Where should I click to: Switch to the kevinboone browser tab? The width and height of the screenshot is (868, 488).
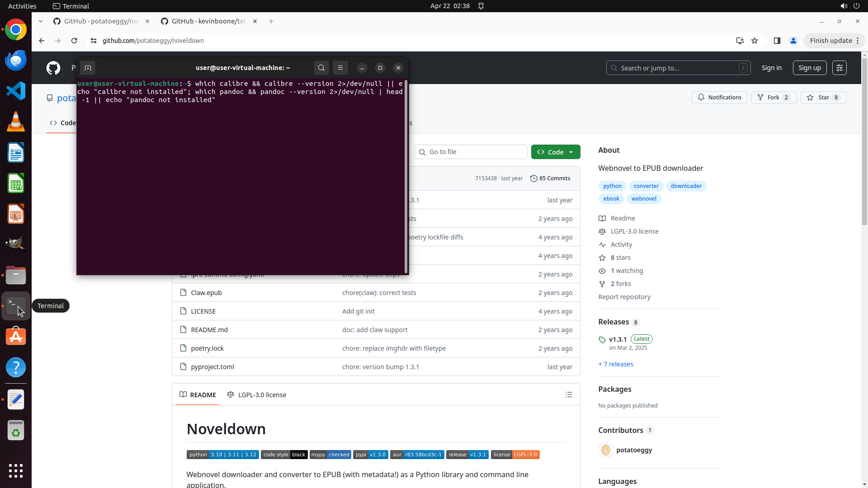click(208, 21)
